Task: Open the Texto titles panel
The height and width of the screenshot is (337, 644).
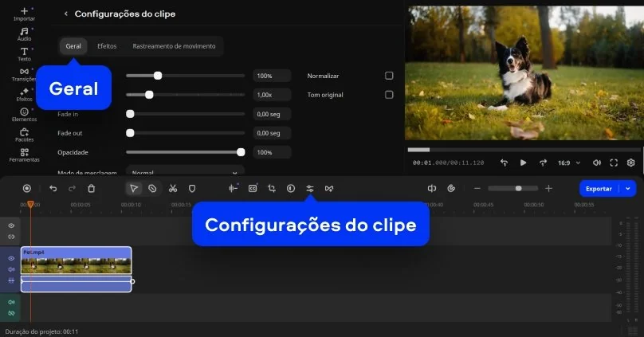Action: 24,54
